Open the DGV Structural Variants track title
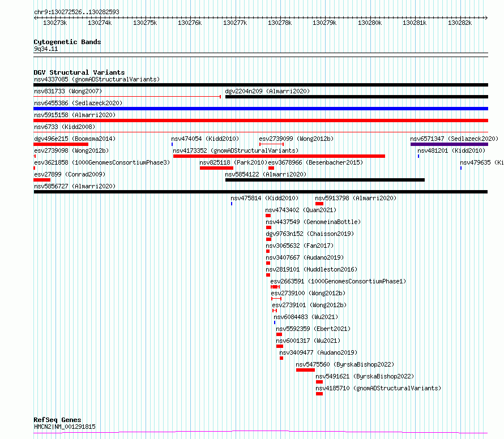Viewport: 504px width, 439px height. point(79,72)
